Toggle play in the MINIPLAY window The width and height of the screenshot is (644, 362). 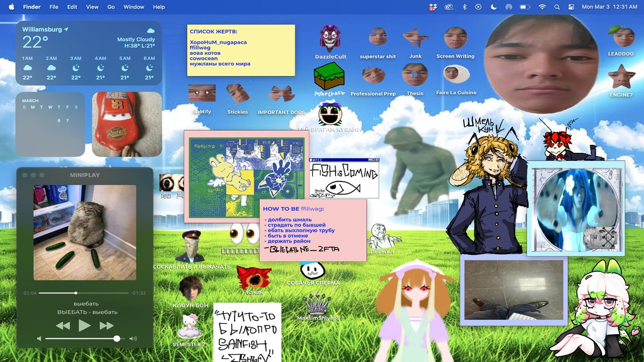[85, 326]
